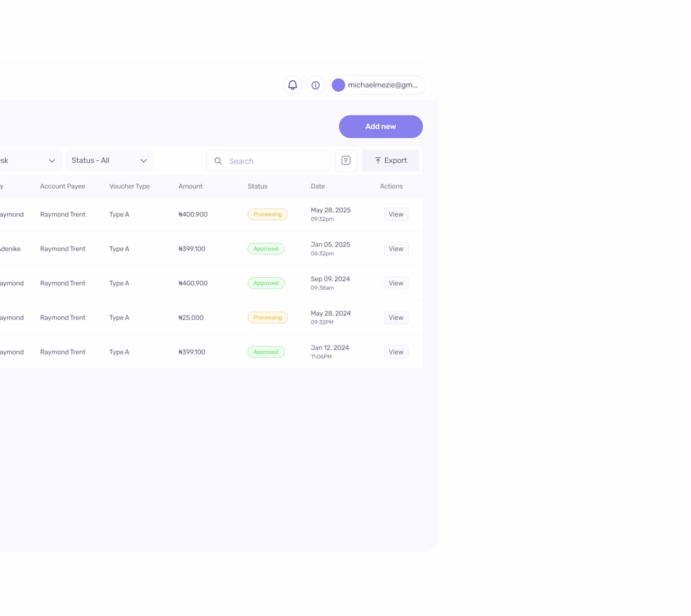This screenshot has height=616, width=691.
Task: Click the Jan 12, 2024 date
Action: click(x=330, y=348)
